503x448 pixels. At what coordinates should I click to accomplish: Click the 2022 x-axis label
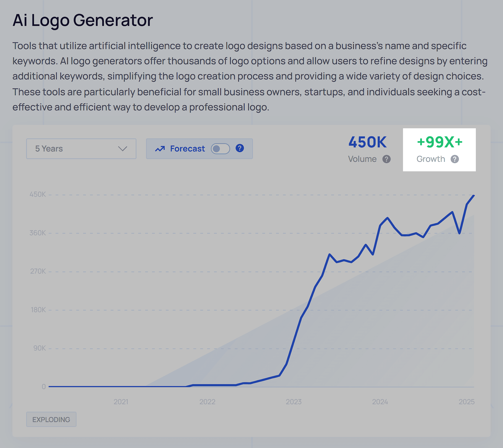coord(207,402)
